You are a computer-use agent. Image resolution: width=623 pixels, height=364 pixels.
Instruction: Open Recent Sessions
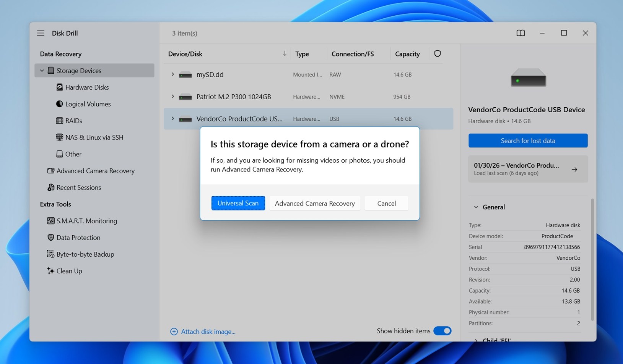point(78,188)
